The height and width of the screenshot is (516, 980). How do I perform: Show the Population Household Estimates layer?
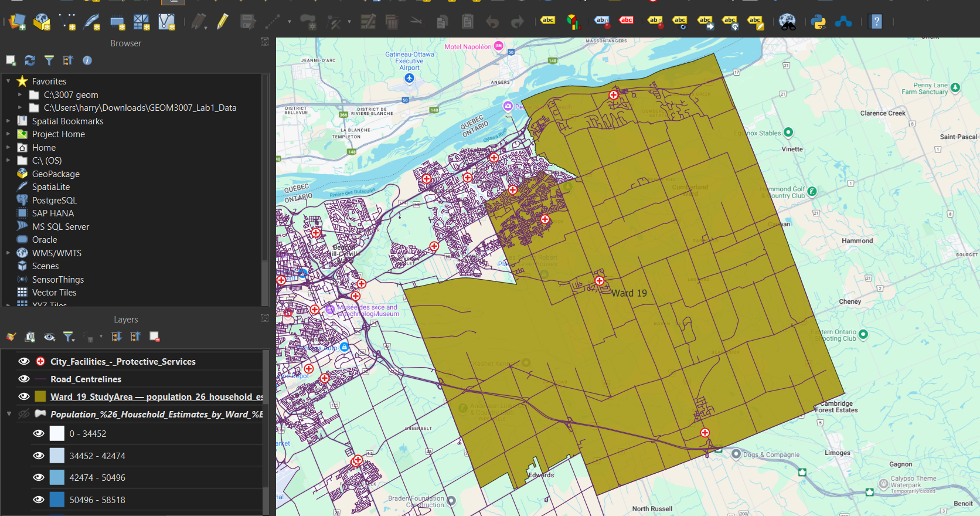[x=24, y=414]
